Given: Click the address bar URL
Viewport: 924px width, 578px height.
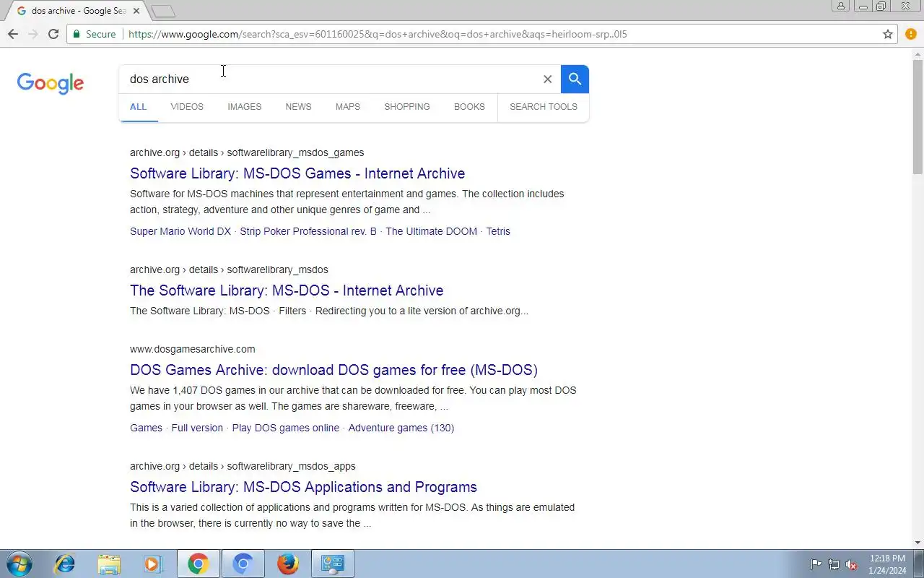Looking at the screenshot, I should tap(378, 34).
